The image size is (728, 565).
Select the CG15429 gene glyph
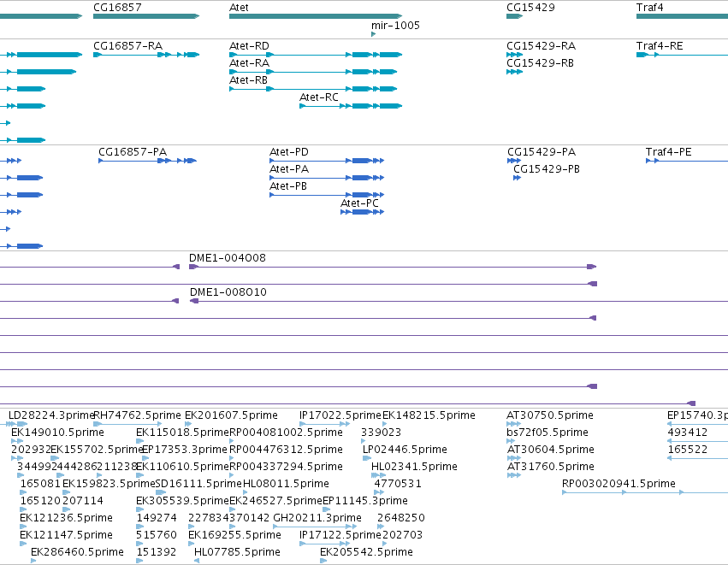point(514,16)
